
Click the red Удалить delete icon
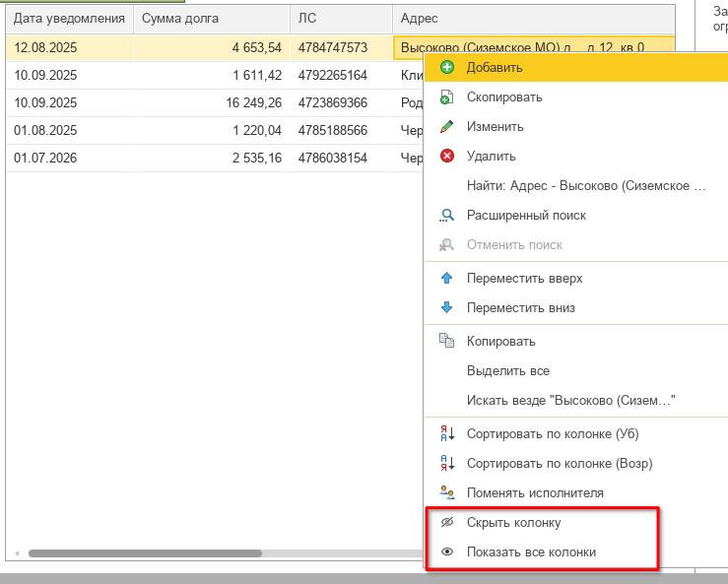click(x=447, y=157)
